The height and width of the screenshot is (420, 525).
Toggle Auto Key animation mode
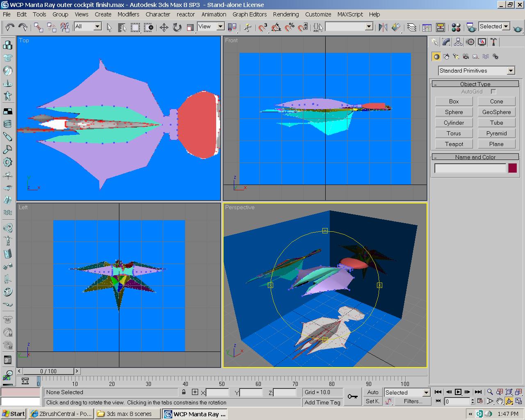click(372, 392)
